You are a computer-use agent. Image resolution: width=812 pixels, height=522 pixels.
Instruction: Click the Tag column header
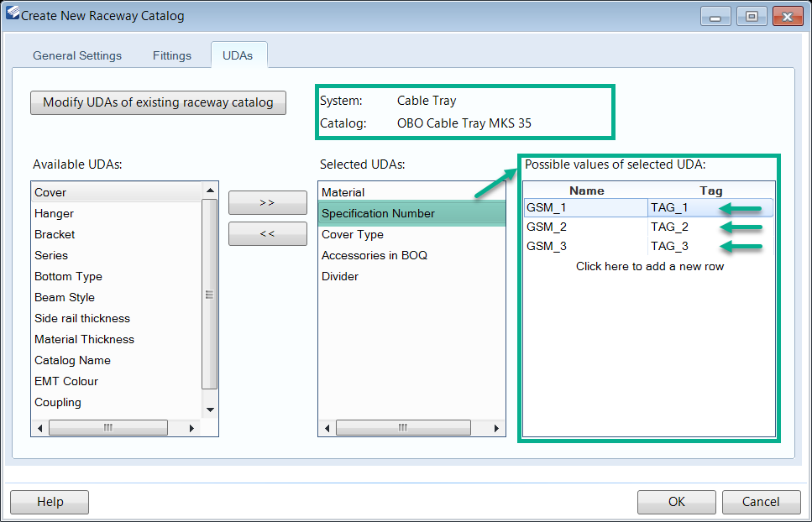click(x=710, y=191)
